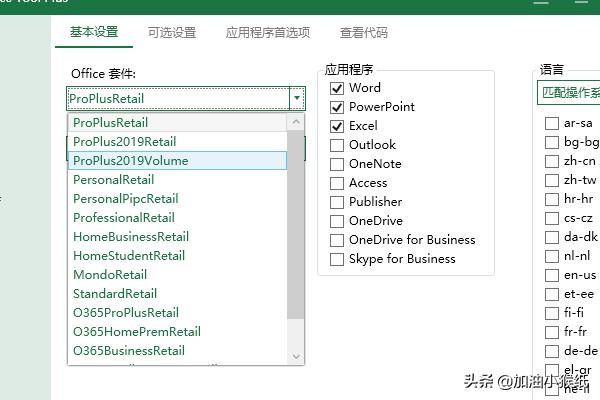Click the dropdown list scroll down arrow
600x400 pixels.
(296, 356)
